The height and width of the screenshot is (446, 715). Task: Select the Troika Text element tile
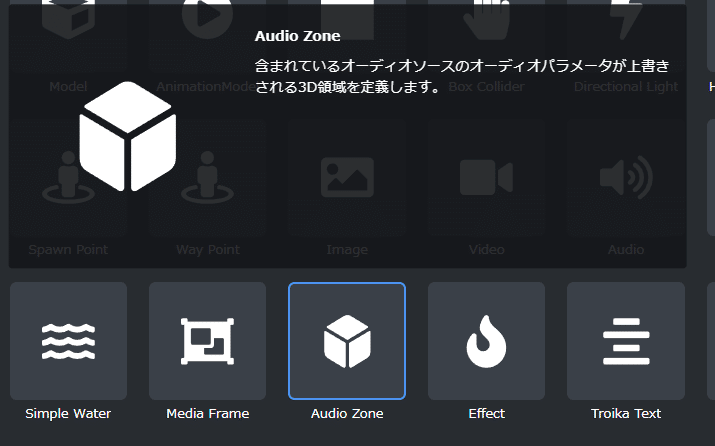tap(626, 341)
